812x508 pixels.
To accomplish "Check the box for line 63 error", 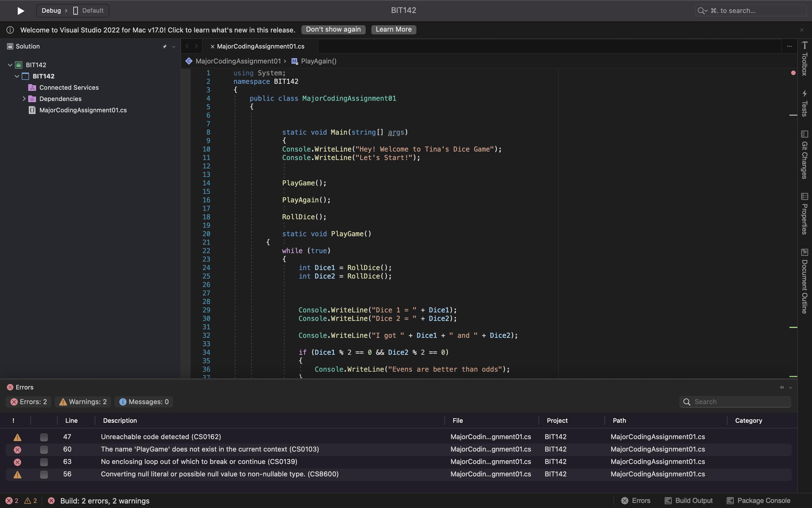I will [44, 462].
